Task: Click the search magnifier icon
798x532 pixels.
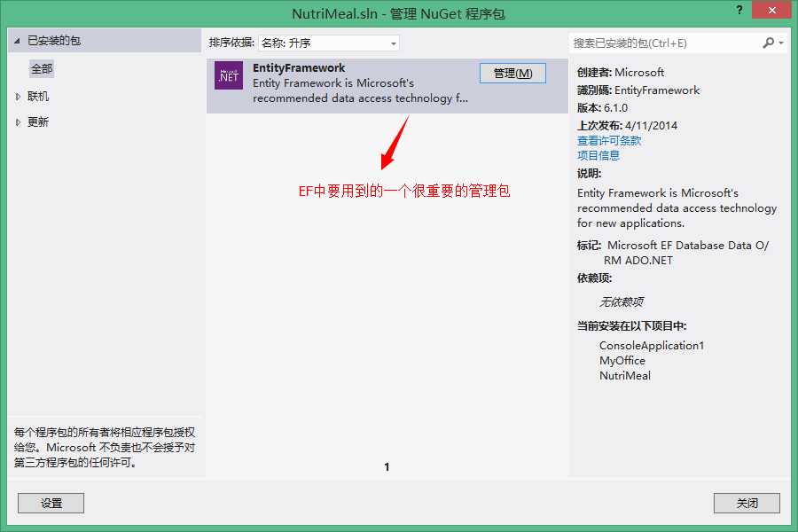Action: click(768, 43)
